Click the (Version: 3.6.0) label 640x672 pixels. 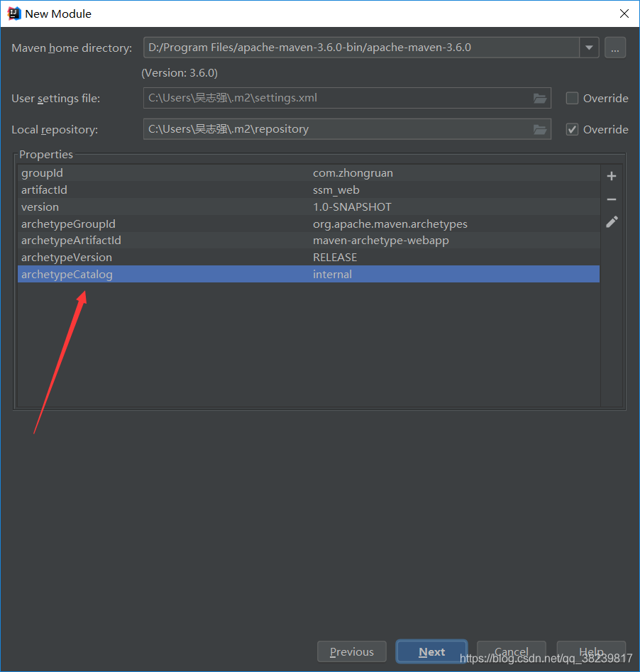[180, 73]
